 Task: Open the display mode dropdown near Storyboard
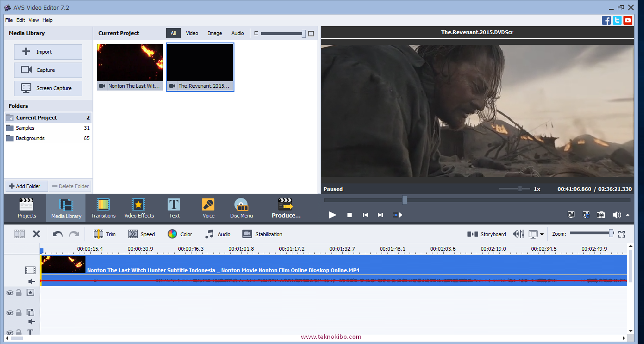540,233
